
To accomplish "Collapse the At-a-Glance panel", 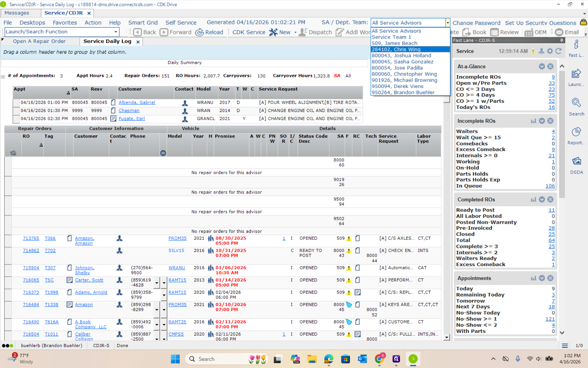I will point(542,67).
